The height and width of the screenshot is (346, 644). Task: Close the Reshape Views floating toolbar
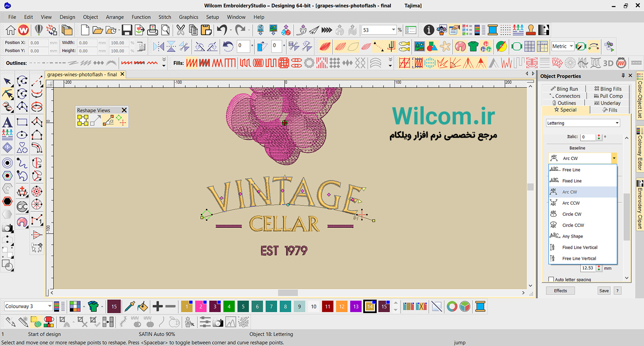tap(124, 110)
